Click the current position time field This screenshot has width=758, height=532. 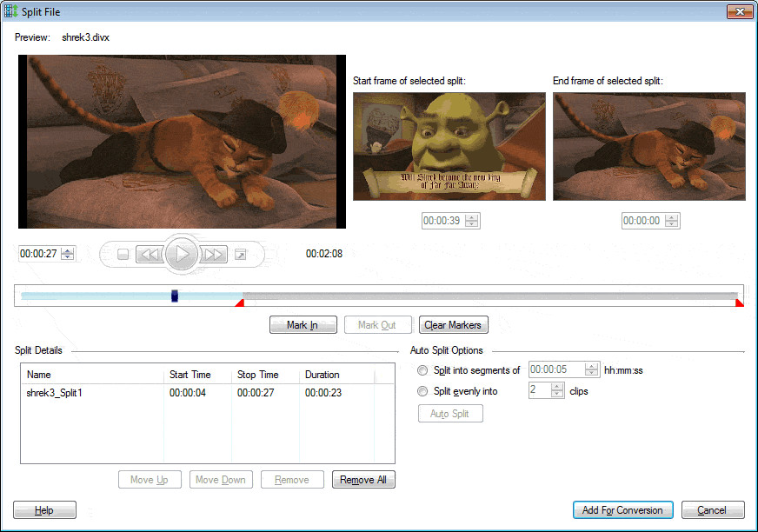pyautogui.click(x=40, y=254)
